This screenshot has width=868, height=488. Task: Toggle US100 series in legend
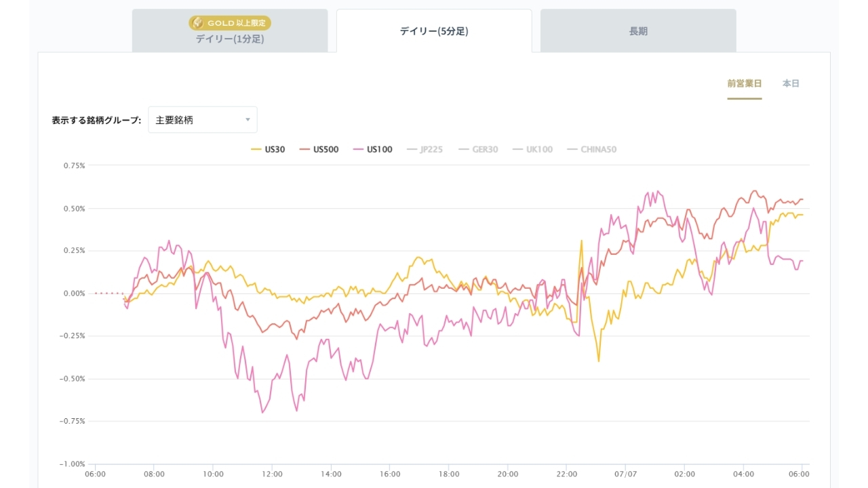[x=372, y=149]
